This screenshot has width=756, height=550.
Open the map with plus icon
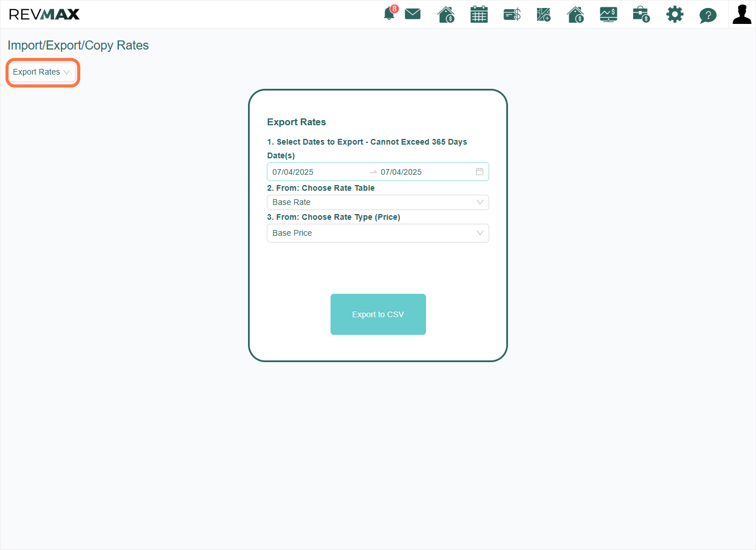[544, 14]
